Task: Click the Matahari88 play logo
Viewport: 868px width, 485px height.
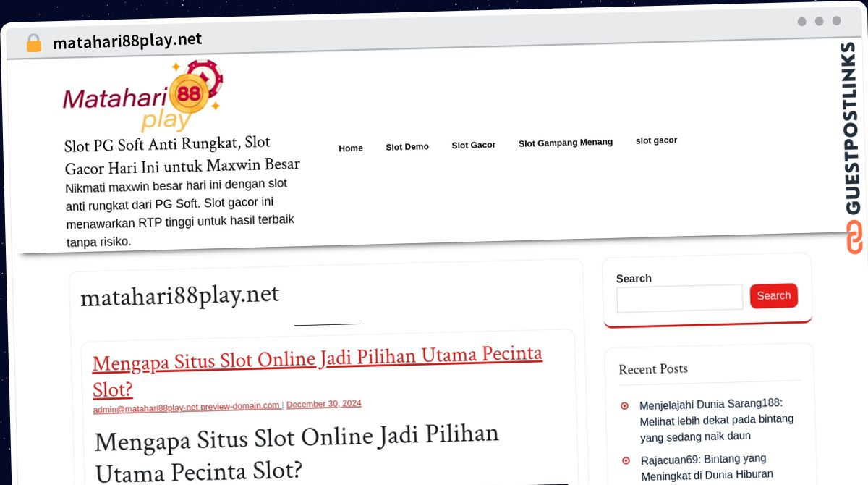Action: [142, 96]
